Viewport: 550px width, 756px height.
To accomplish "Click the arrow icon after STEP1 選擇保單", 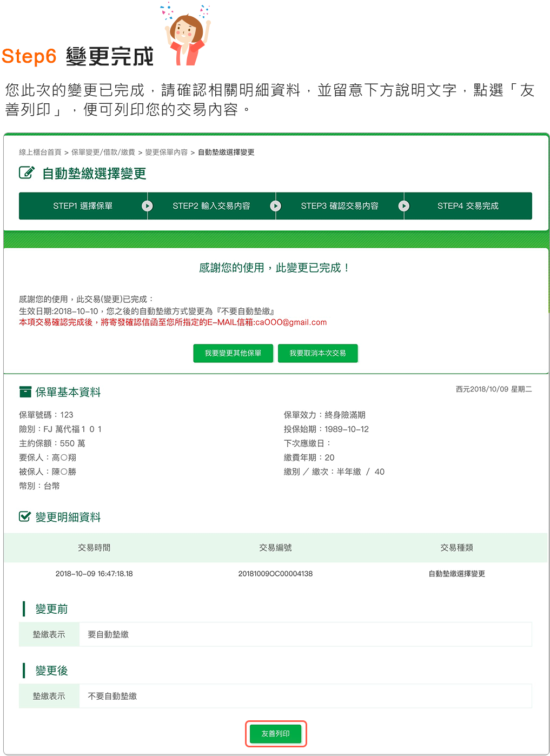I will (x=147, y=206).
